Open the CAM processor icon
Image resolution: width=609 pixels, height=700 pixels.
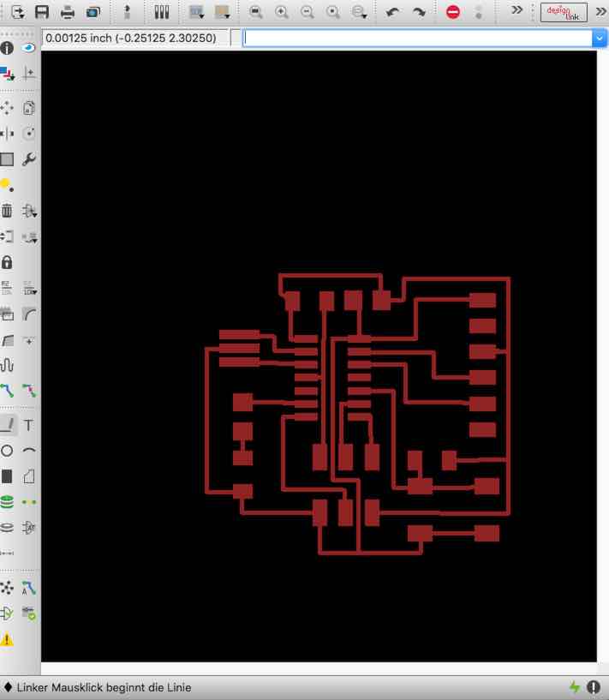tap(93, 12)
